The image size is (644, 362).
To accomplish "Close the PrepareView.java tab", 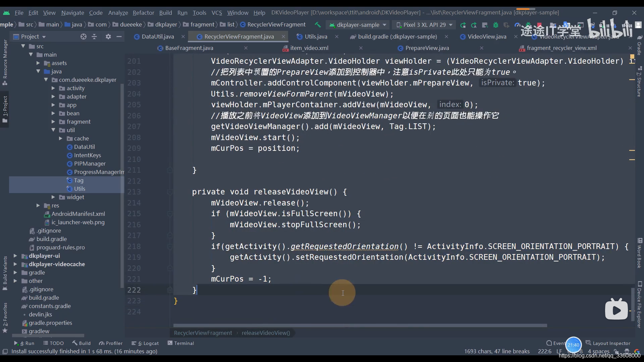I will click(x=482, y=48).
